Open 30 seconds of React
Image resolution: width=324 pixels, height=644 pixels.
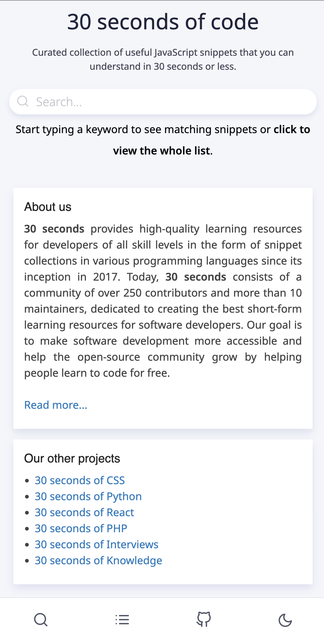click(x=84, y=512)
